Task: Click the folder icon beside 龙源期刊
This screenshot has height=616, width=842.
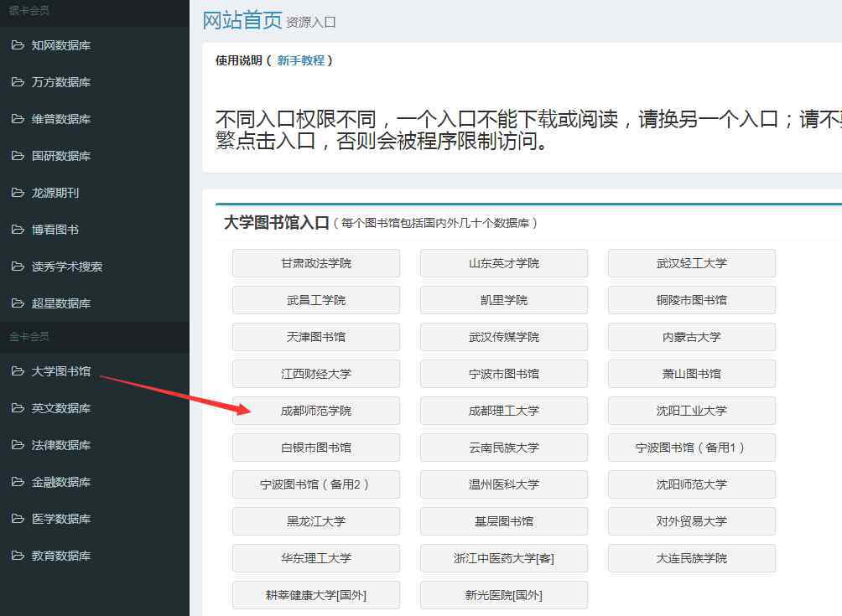Action: click(x=18, y=193)
